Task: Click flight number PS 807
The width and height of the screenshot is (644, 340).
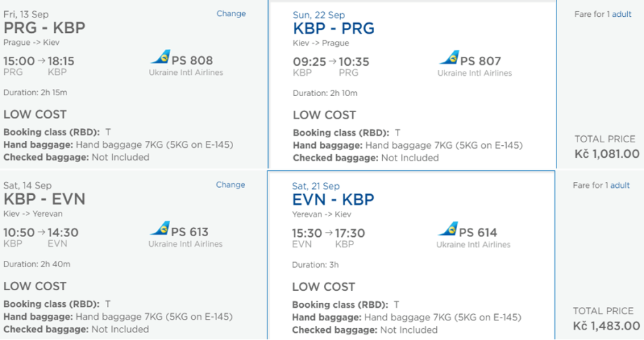Action: click(480, 61)
